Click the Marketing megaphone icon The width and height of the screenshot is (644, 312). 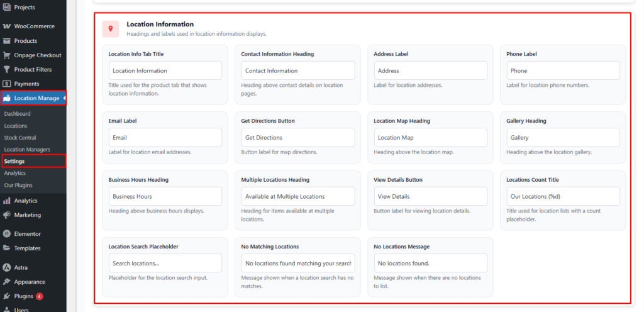(x=6, y=215)
